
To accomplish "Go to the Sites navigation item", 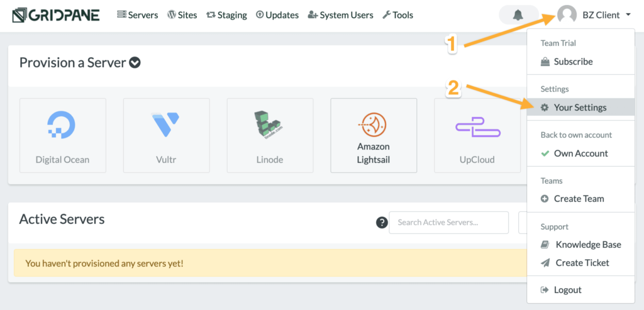I will point(182,14).
